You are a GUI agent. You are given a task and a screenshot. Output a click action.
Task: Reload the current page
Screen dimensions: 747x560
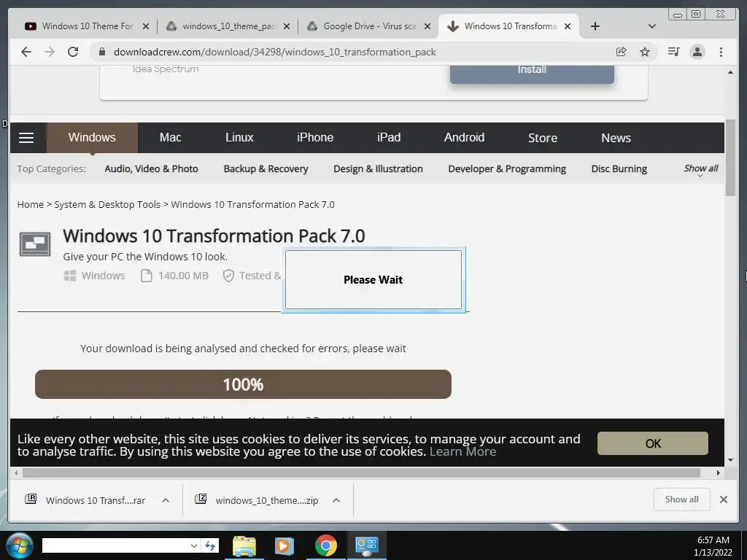[x=73, y=52]
